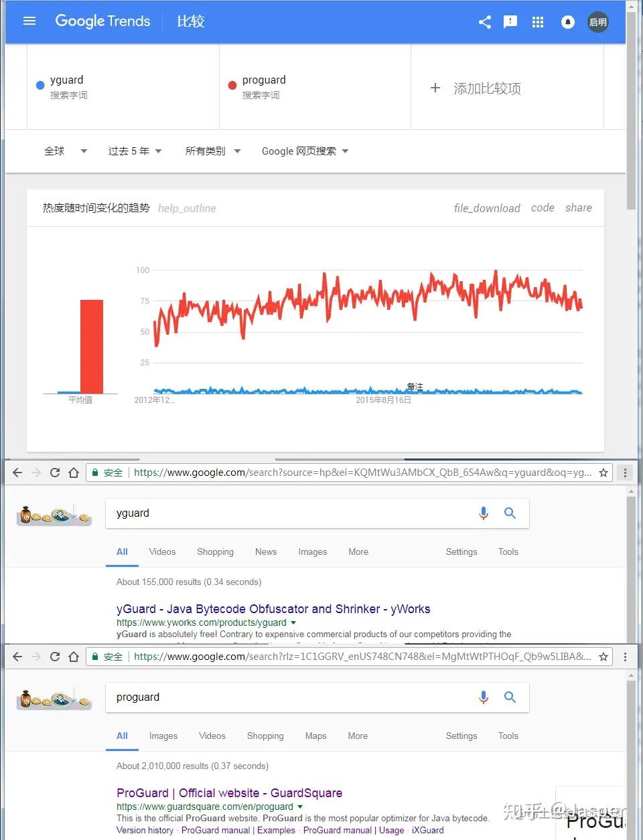Open the Google 网页搜索 search type dropdown
Screen dimensions: 643x840
305,151
